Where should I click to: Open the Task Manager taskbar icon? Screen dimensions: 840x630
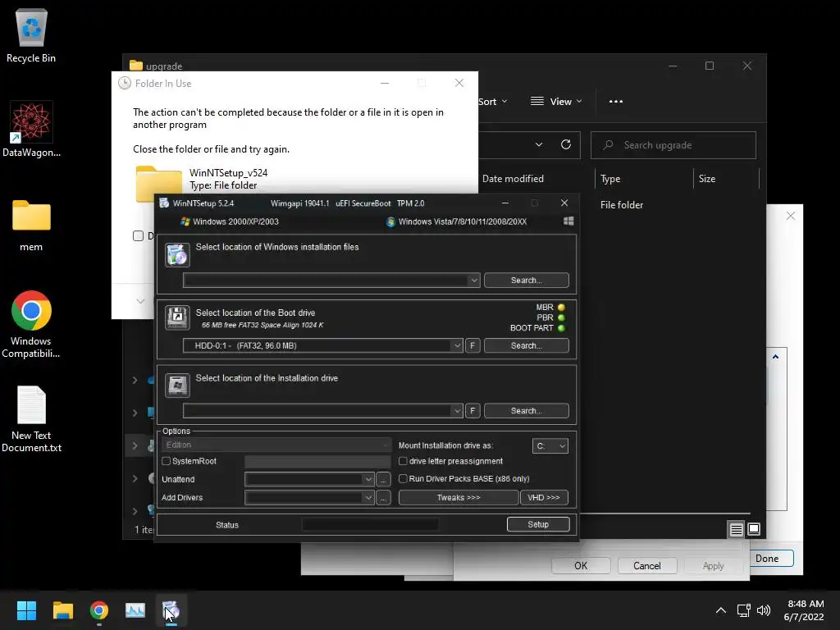pos(135,610)
